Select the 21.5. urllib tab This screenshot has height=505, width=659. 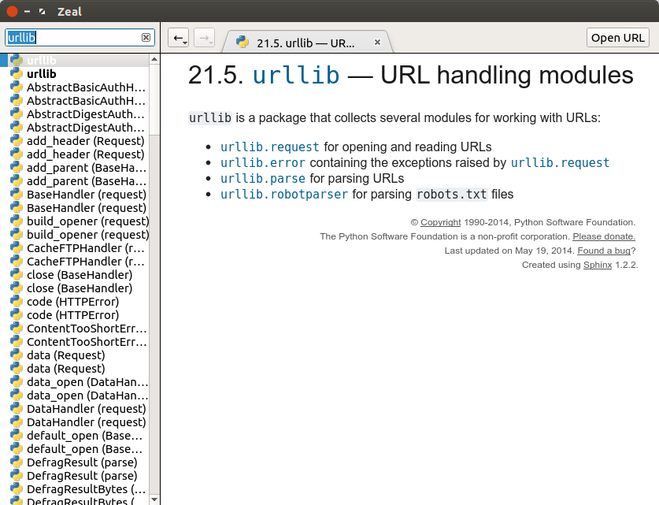click(305, 43)
